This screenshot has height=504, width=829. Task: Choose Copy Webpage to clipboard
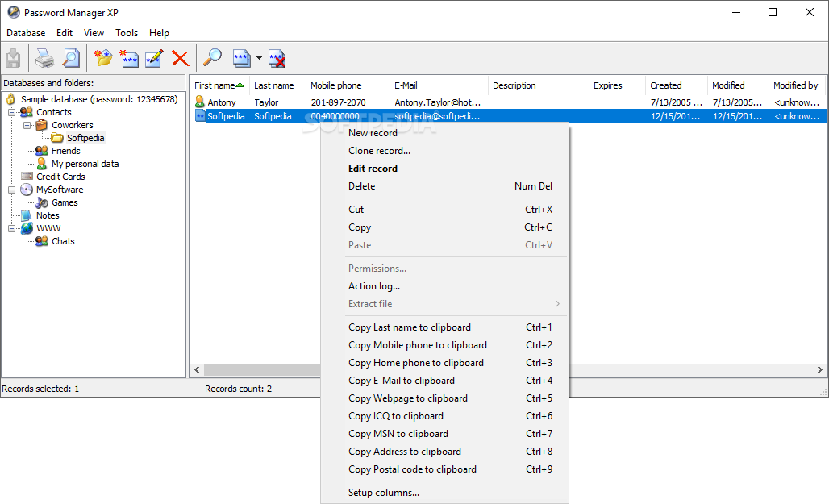click(444, 398)
